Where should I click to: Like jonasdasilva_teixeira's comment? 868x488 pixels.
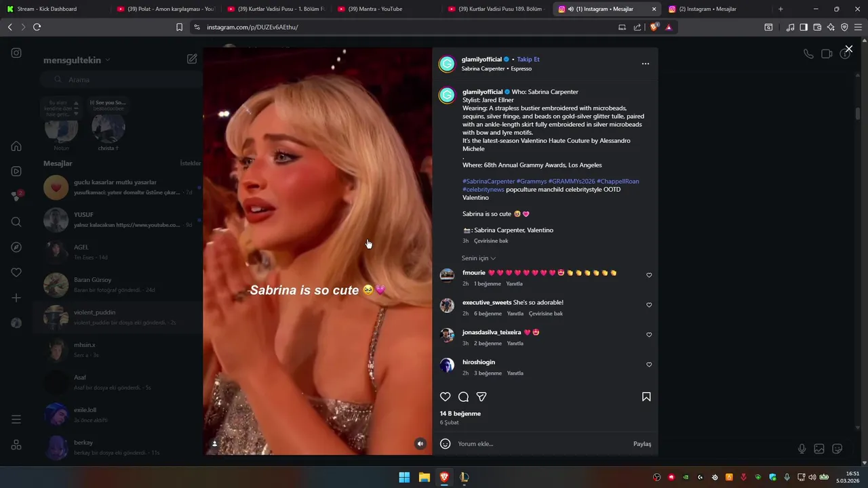649,335
